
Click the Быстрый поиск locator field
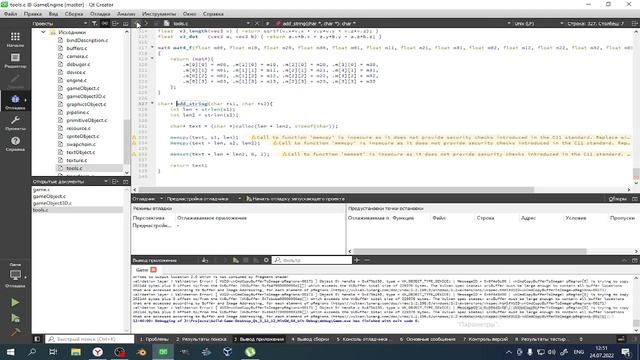pos(90,339)
